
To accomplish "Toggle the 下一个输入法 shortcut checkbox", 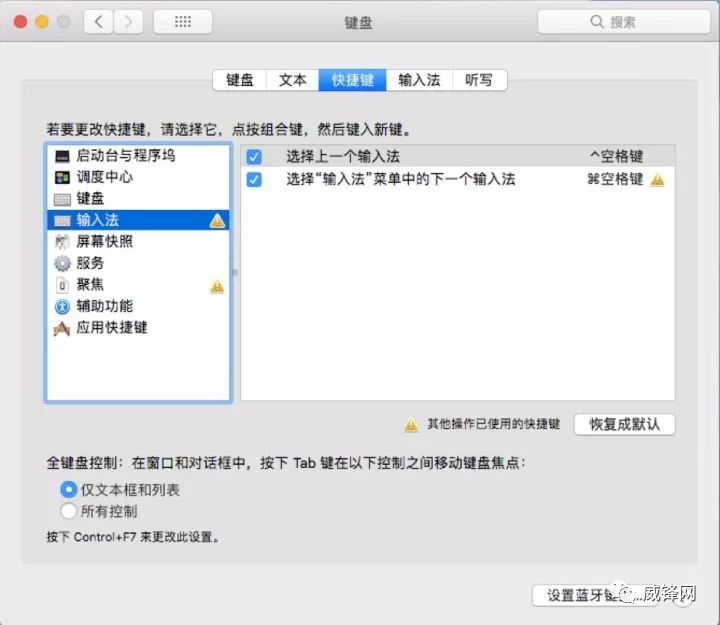I will pyautogui.click(x=254, y=179).
